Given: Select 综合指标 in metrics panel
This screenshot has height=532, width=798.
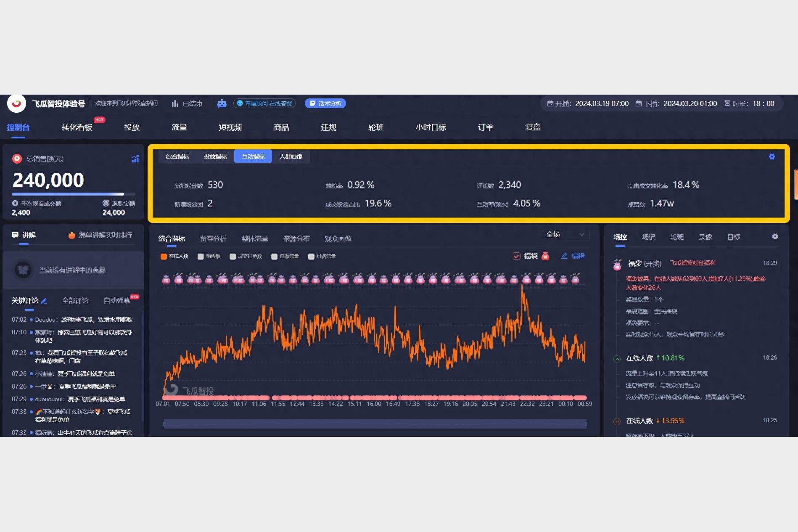Looking at the screenshot, I should point(177,156).
